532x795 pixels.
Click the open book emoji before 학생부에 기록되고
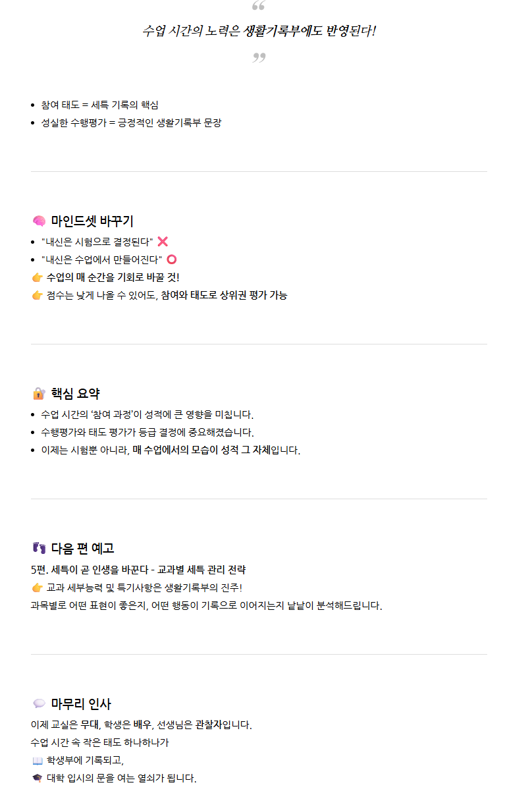pos(38,761)
